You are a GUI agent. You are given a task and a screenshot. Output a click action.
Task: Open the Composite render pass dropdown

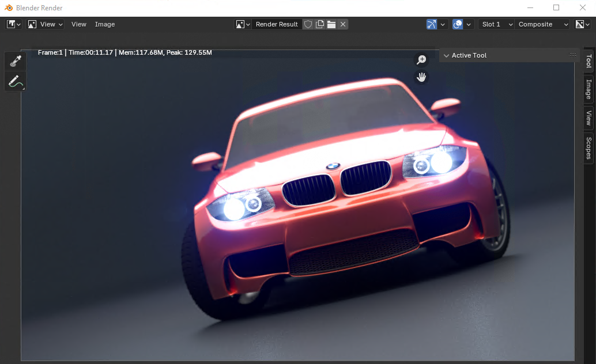point(542,24)
